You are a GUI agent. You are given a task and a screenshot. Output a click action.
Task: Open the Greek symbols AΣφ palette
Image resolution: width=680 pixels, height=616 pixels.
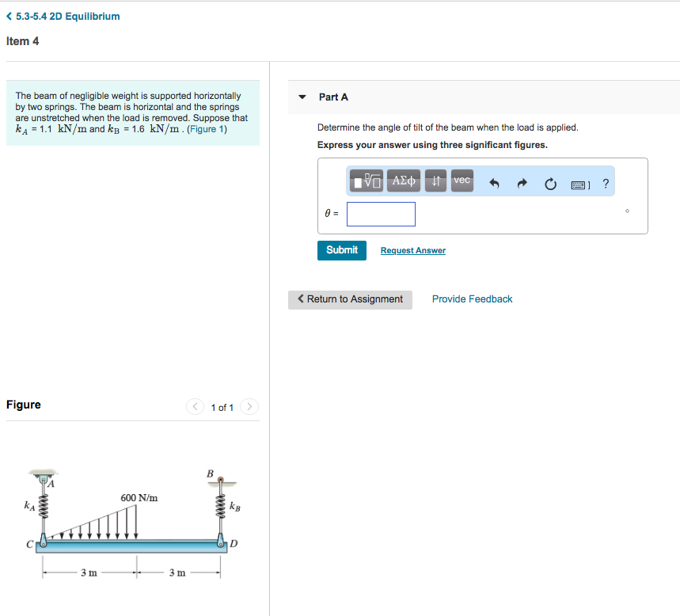pyautogui.click(x=403, y=181)
